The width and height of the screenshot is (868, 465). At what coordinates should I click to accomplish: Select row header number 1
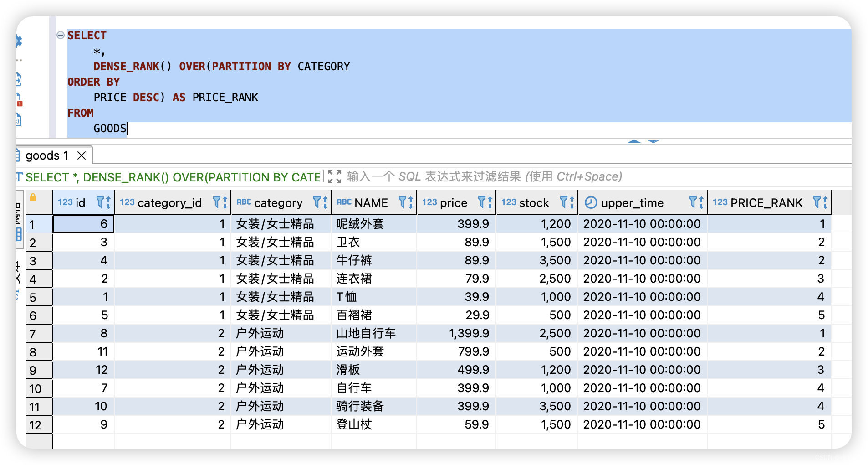click(39, 224)
